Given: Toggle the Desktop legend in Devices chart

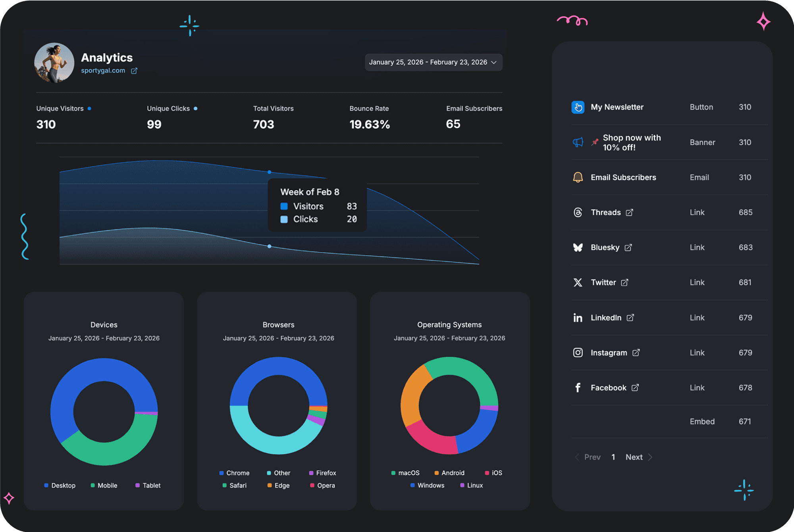Looking at the screenshot, I should click(x=60, y=485).
